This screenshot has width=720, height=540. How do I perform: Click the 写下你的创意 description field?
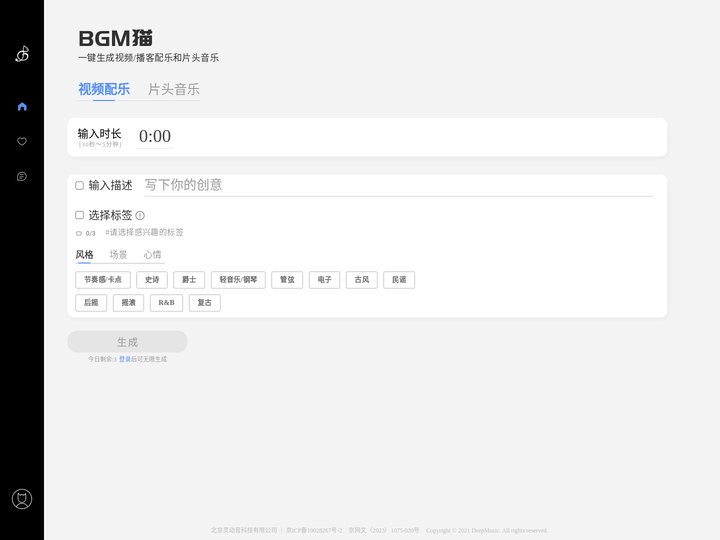399,185
